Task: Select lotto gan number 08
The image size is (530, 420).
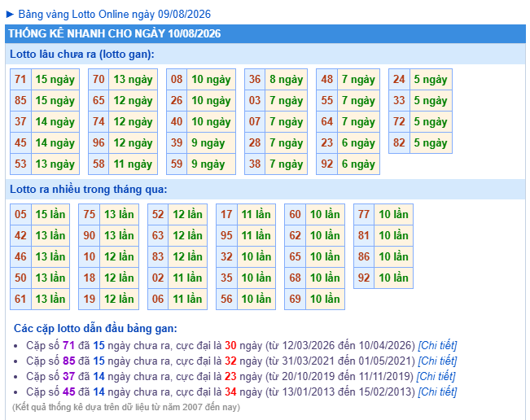Action: pos(177,80)
